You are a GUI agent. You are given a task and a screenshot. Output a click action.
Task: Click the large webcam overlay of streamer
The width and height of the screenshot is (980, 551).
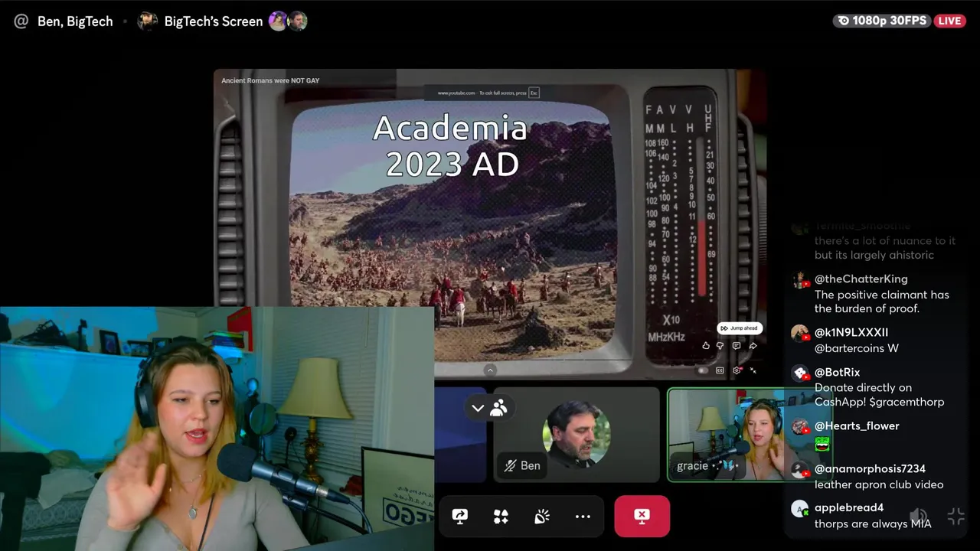tap(217, 429)
